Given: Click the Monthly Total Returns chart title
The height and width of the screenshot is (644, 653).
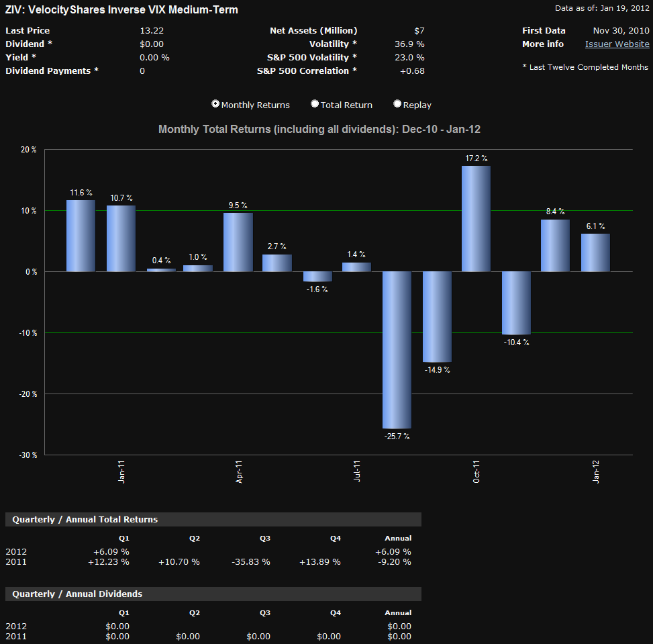Looking at the screenshot, I should click(x=319, y=129).
